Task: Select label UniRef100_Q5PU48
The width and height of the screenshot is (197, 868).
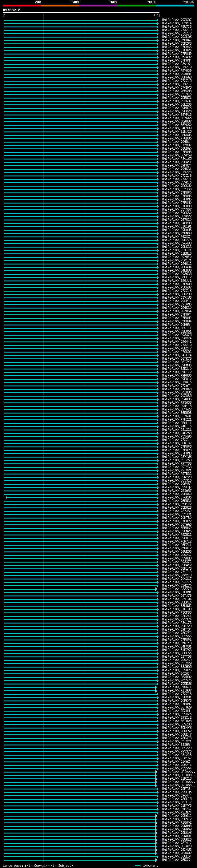Action: pyautogui.click(x=176, y=389)
